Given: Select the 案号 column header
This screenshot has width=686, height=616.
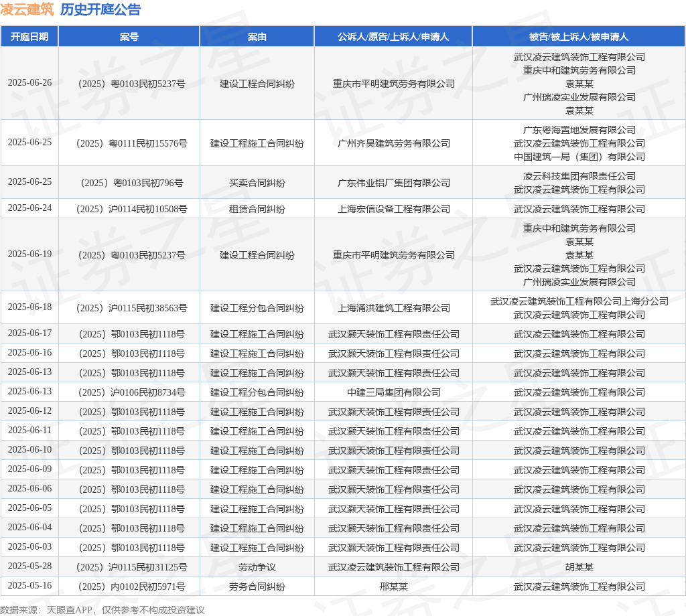Looking at the screenshot, I should (129, 37).
